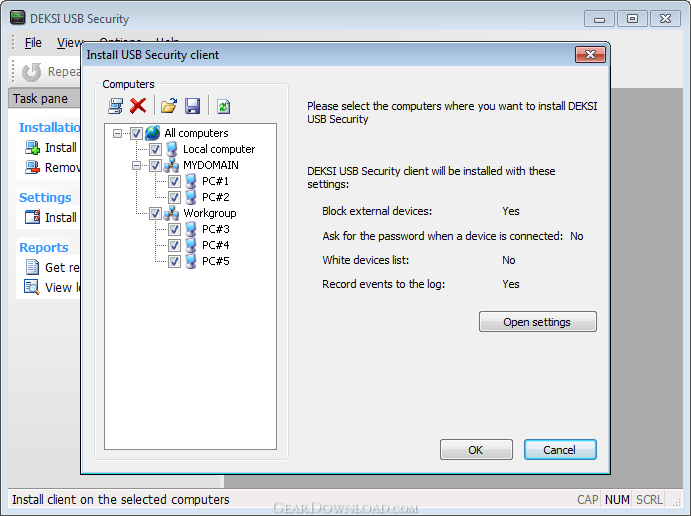Confirm installation with OK button

click(476, 450)
